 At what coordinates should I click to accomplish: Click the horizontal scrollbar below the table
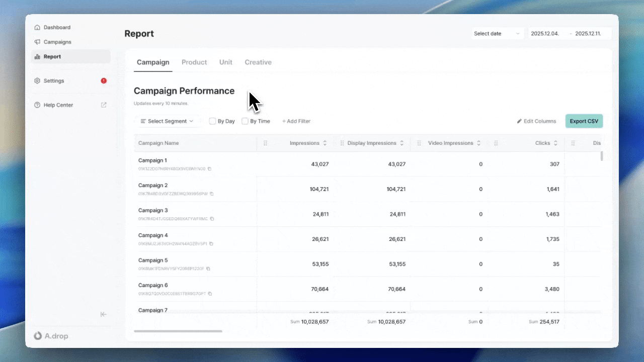click(x=178, y=331)
